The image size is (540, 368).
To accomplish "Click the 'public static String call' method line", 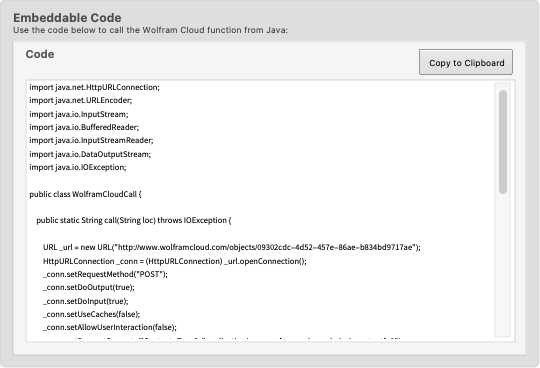I will 134,220.
